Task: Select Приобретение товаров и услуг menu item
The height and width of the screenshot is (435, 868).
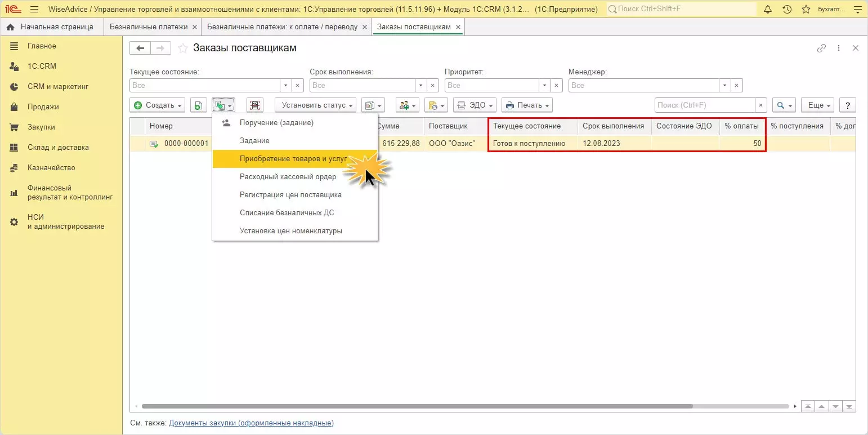Action: 293,159
